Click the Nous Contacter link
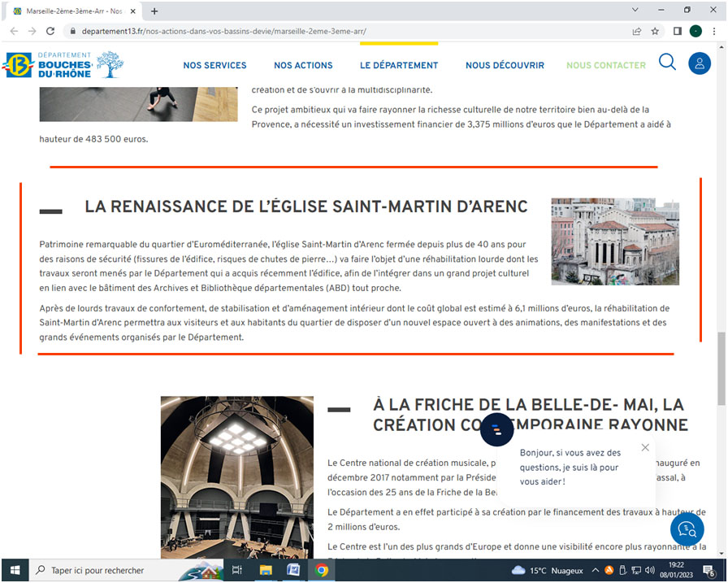This screenshot has height=583, width=728. pos(605,65)
